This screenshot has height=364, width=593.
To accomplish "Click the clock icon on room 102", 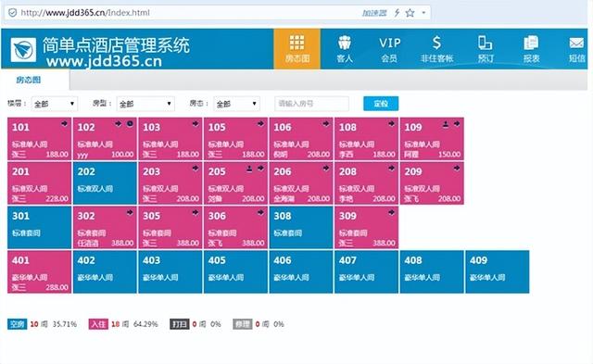I will tap(130, 123).
